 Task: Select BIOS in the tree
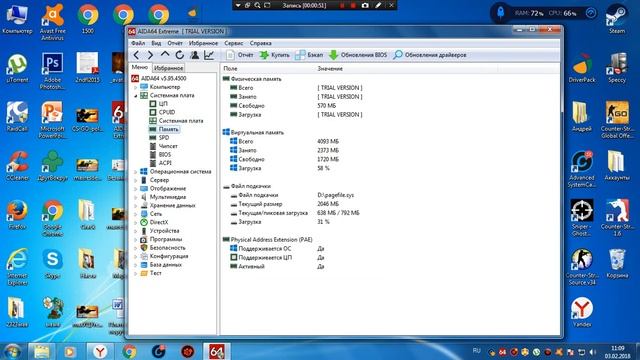[x=160, y=155]
